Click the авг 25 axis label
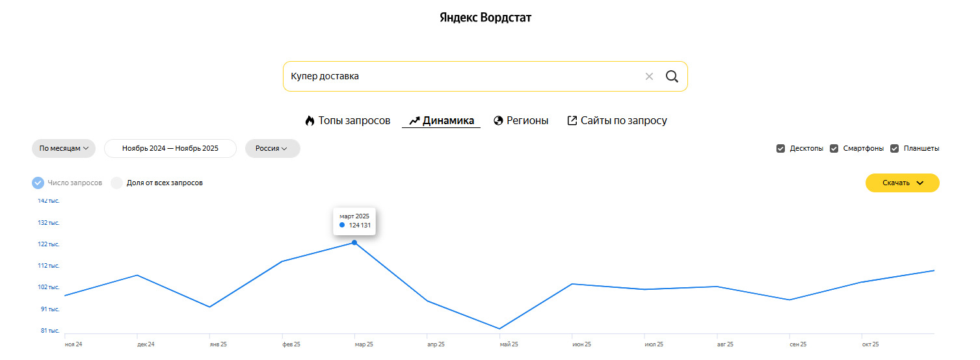 coord(725,344)
